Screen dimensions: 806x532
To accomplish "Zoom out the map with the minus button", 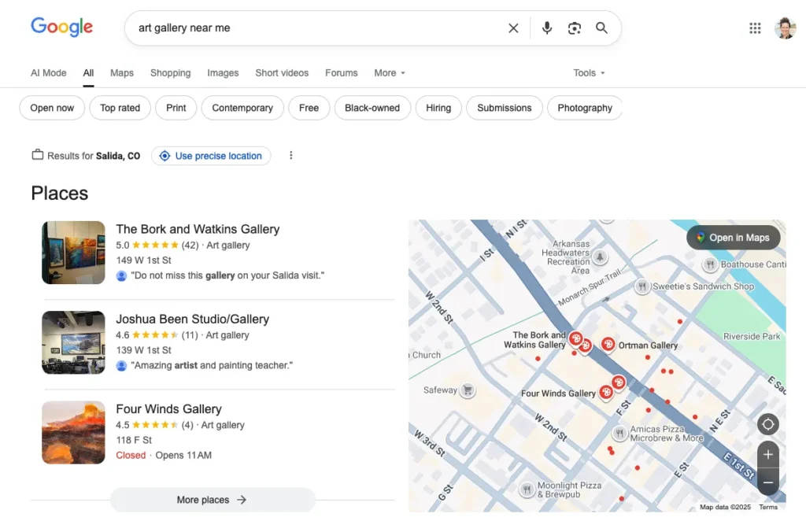I will pyautogui.click(x=768, y=482).
